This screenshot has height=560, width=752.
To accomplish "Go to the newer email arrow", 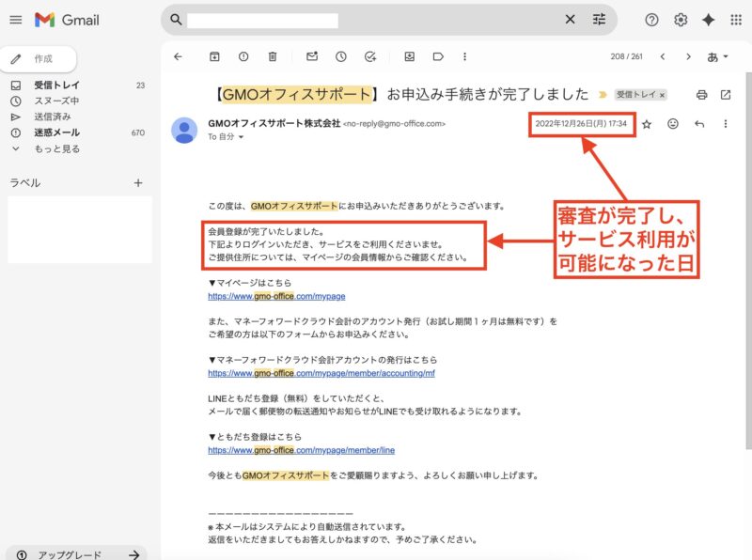I will (x=663, y=56).
